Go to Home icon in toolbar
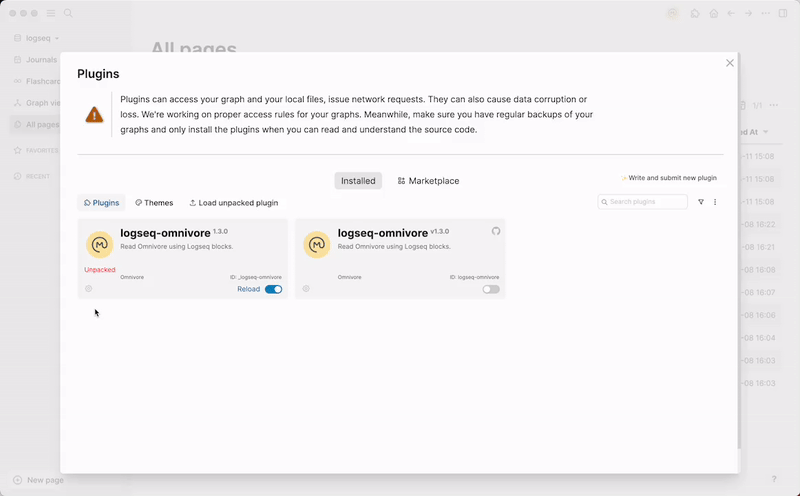Image resolution: width=800 pixels, height=496 pixels. click(714, 14)
